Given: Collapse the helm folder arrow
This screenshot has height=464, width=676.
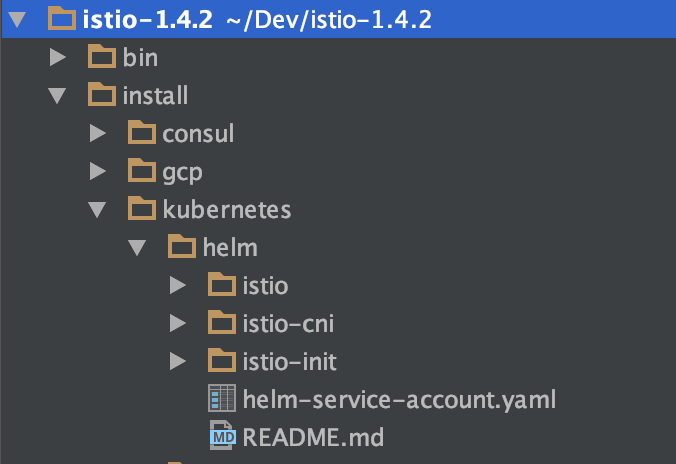Looking at the screenshot, I should click(137, 248).
